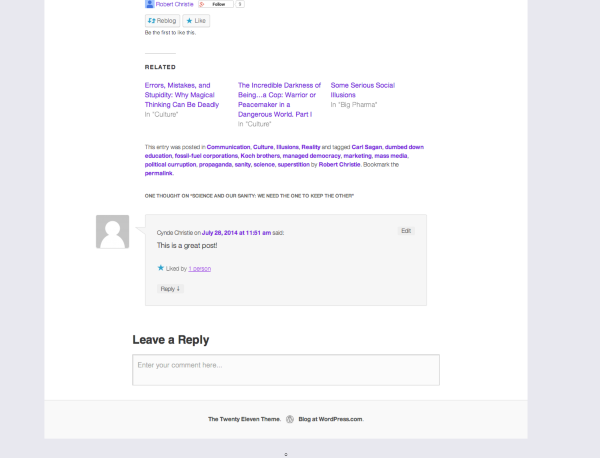Click the 'RELATED' section heading
This screenshot has width=600, height=458.
(x=160, y=67)
